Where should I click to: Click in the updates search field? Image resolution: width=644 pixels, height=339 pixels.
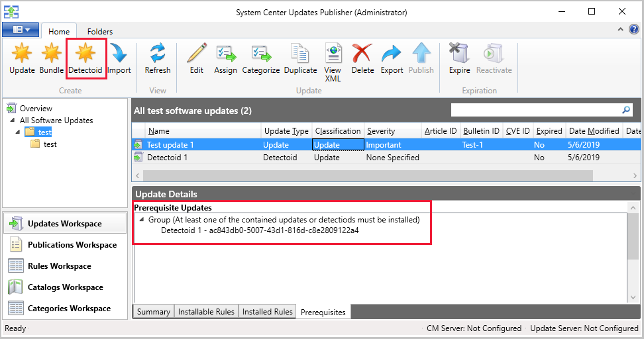pyautogui.click(x=536, y=110)
